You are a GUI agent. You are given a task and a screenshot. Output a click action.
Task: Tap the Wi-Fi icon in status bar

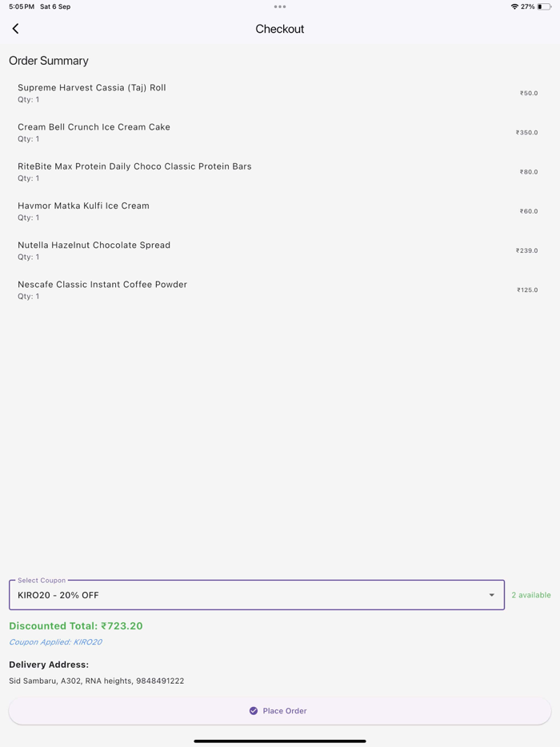[514, 6]
